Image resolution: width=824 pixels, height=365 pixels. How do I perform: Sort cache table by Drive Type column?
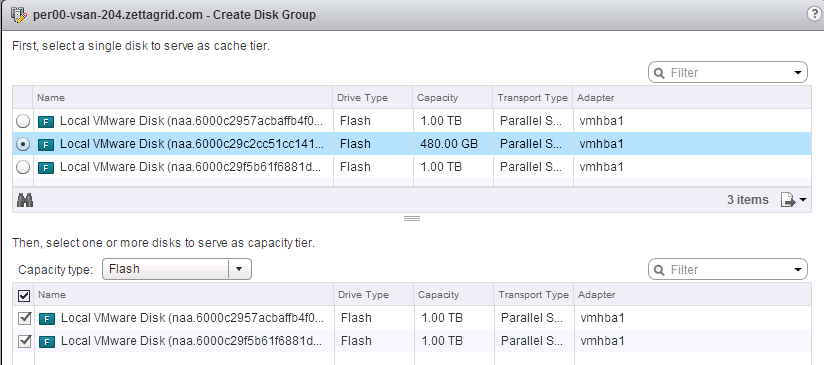pos(373,98)
